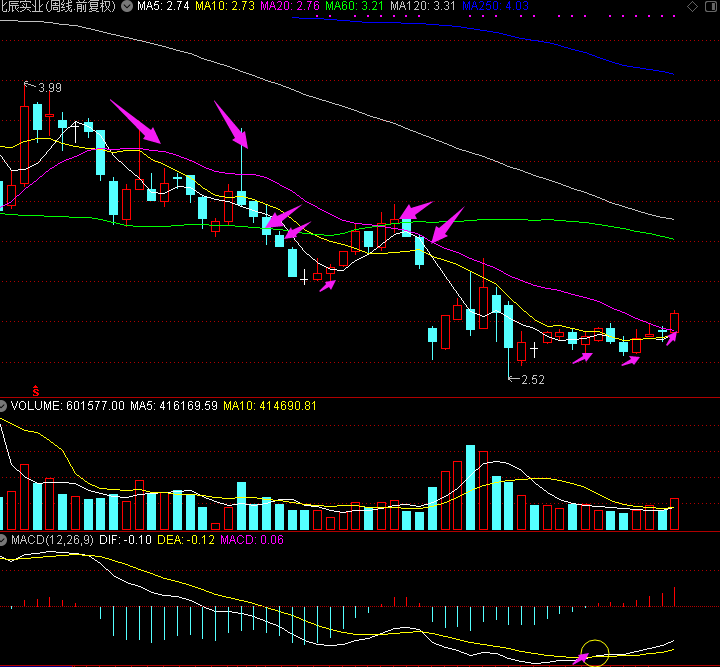Click the latest red volume bar at right end
This screenshot has height=667, width=720.
675,514
